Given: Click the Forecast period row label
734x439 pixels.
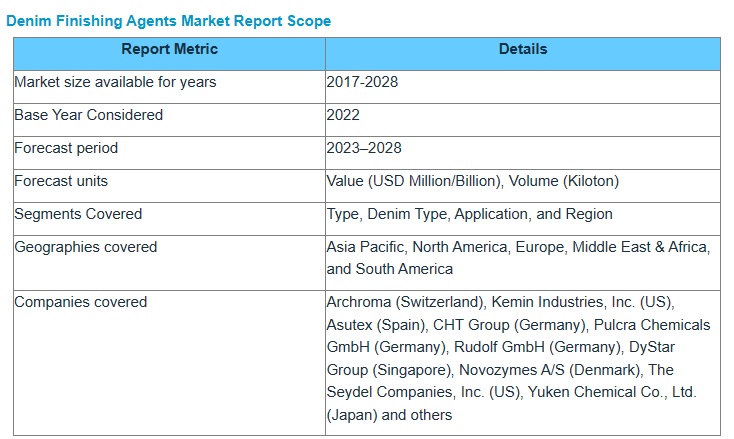Looking at the screenshot, I should click(66, 148).
